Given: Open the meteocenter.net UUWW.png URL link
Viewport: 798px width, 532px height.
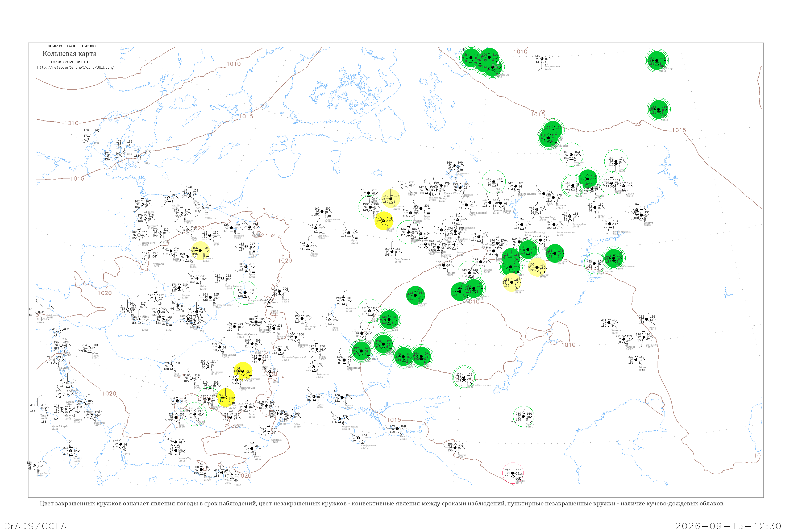Looking at the screenshot, I should click(x=75, y=67).
